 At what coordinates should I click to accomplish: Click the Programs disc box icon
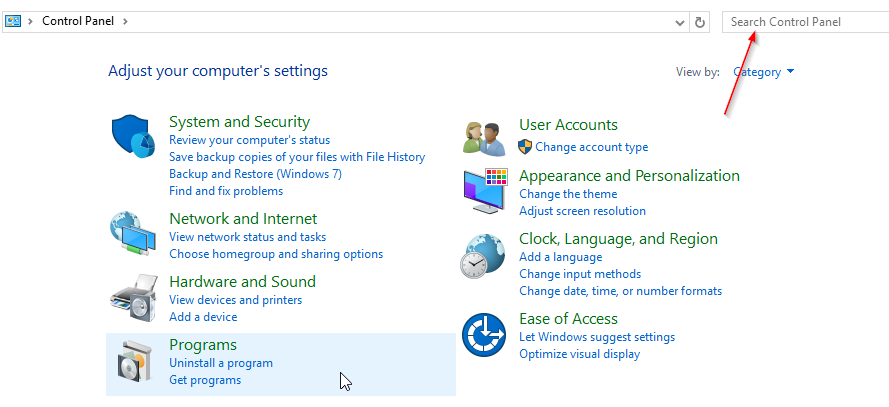tap(135, 361)
